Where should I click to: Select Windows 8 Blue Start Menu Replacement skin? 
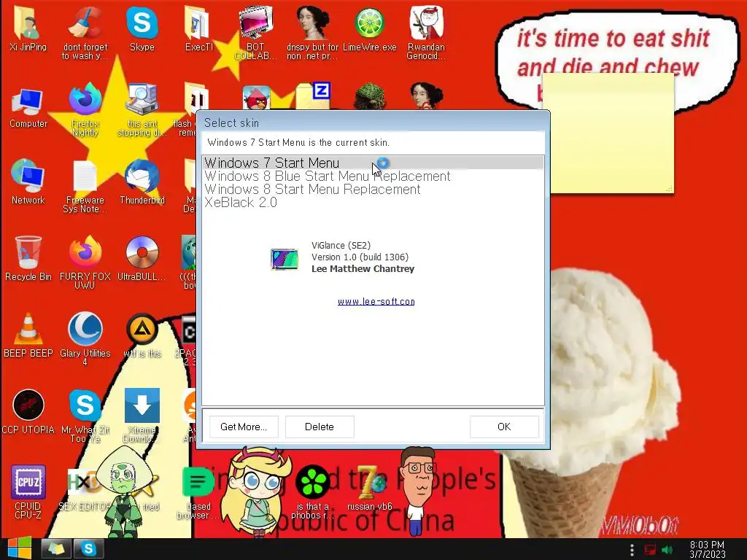coord(373,176)
